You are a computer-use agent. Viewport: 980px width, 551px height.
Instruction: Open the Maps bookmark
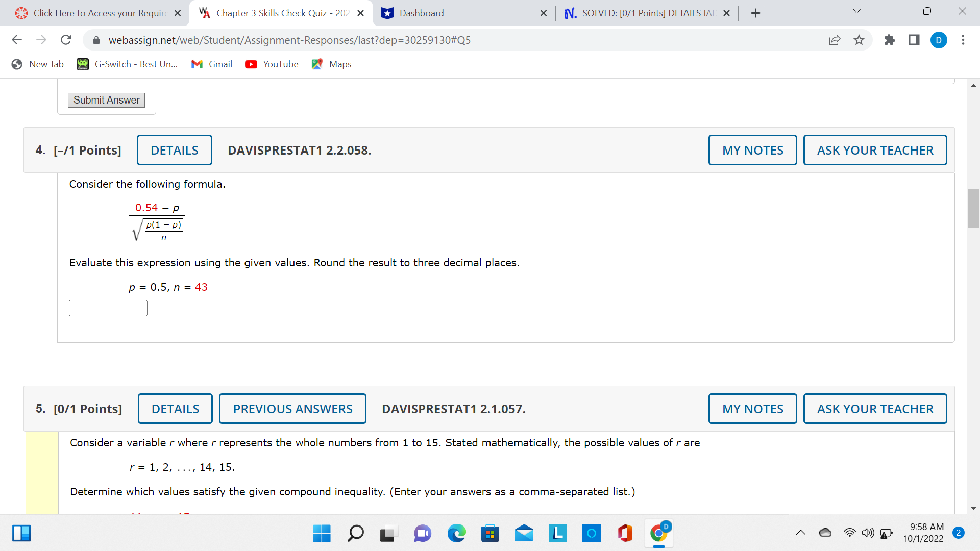331,64
